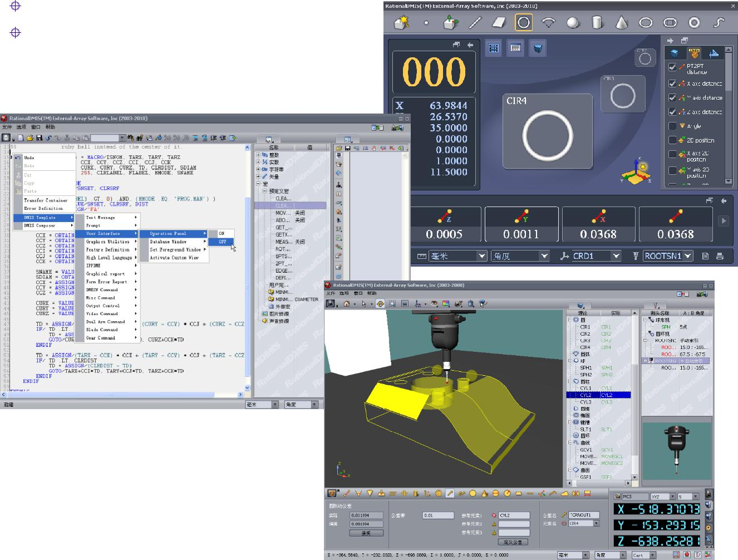Click the trash can icon in 3D toolbar
The width and height of the screenshot is (738, 560).
point(470,303)
